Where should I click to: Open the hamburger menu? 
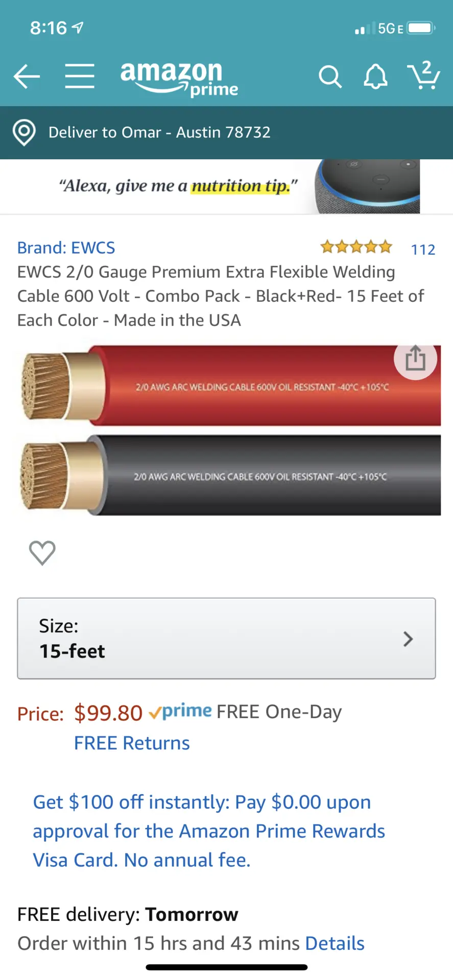[80, 77]
